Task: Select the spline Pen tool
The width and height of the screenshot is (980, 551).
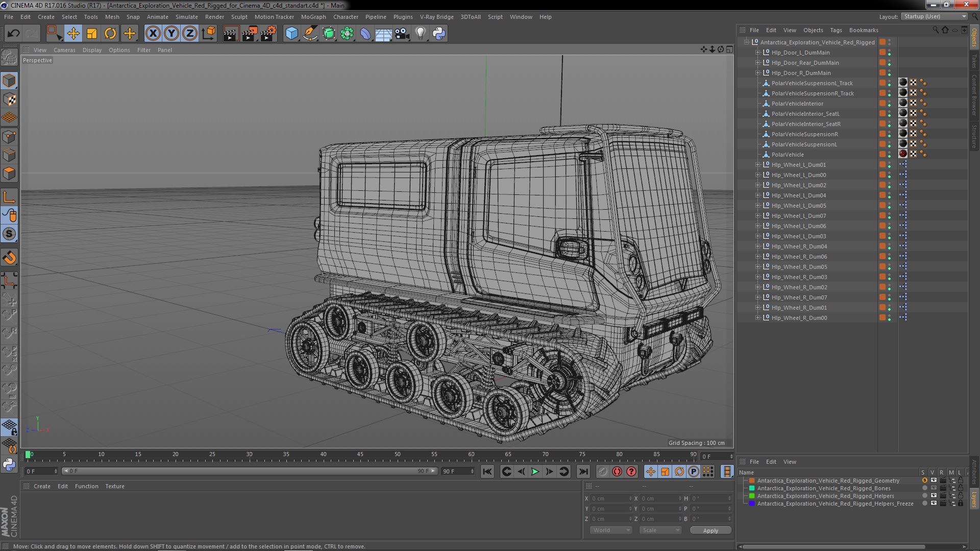Action: pos(310,34)
